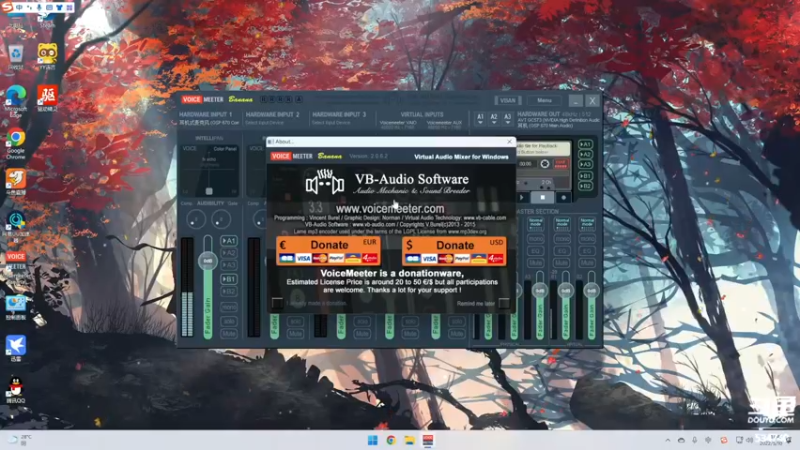Image resolution: width=800 pixels, height=450 pixels.
Task: Route recorder to A2 bus
Action: (586, 154)
